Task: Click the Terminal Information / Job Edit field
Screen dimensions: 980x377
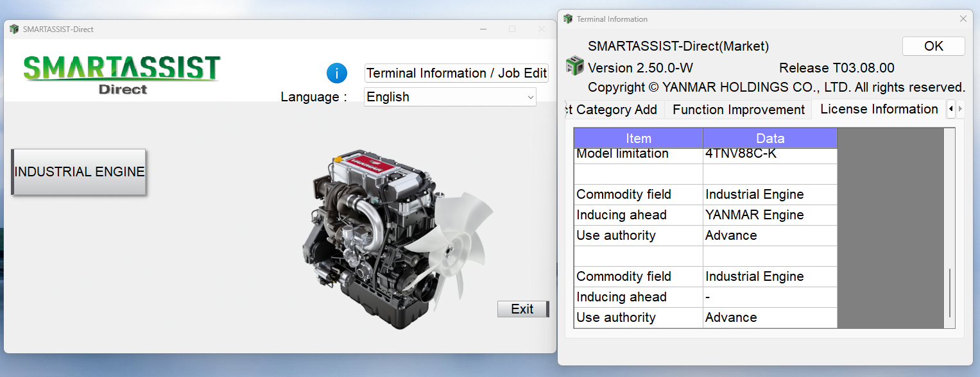Action: click(456, 72)
